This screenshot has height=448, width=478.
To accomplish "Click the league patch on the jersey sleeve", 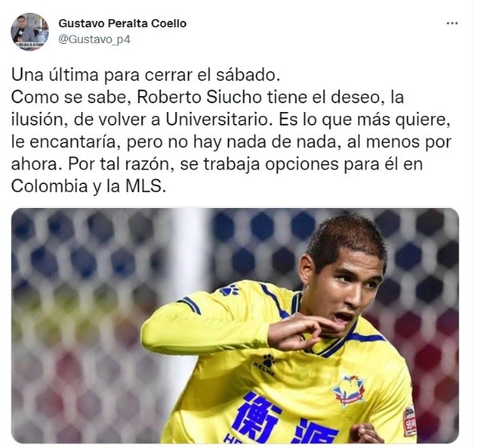I will [x=409, y=421].
